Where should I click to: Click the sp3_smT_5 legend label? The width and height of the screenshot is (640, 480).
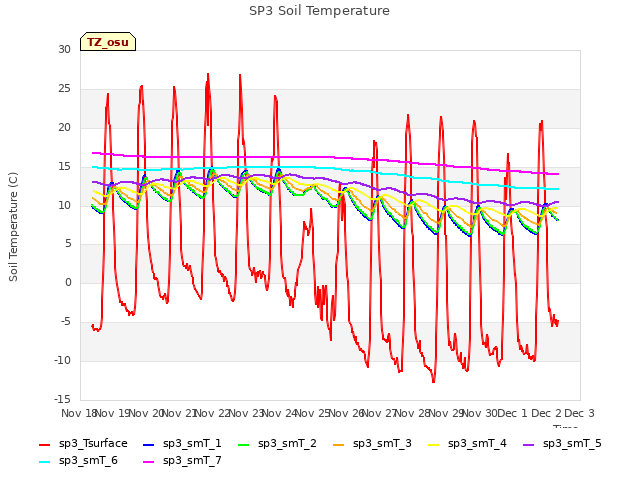[x=572, y=443]
